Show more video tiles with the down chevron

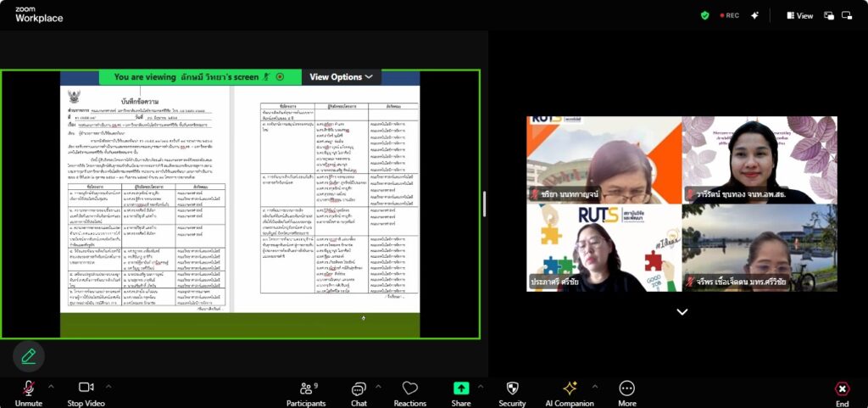[x=682, y=311]
